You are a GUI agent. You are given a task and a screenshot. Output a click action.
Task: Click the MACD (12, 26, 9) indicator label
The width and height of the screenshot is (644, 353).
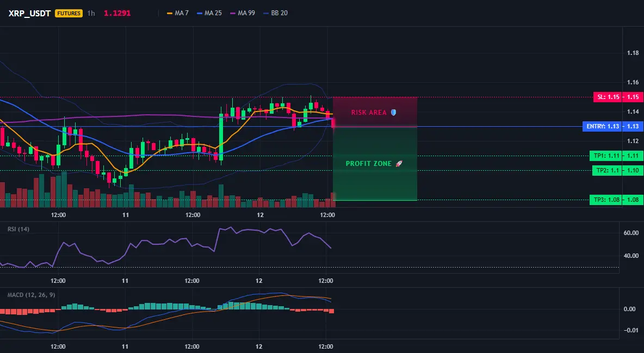[31, 295]
